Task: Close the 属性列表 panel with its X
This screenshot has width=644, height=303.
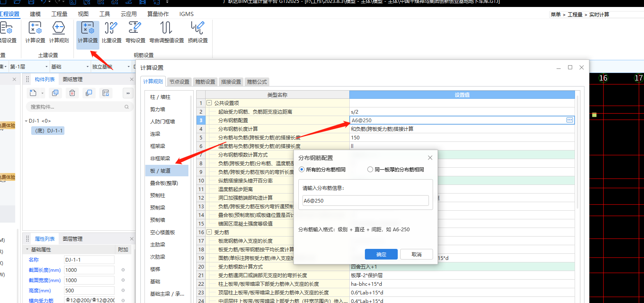Action: click(x=131, y=239)
